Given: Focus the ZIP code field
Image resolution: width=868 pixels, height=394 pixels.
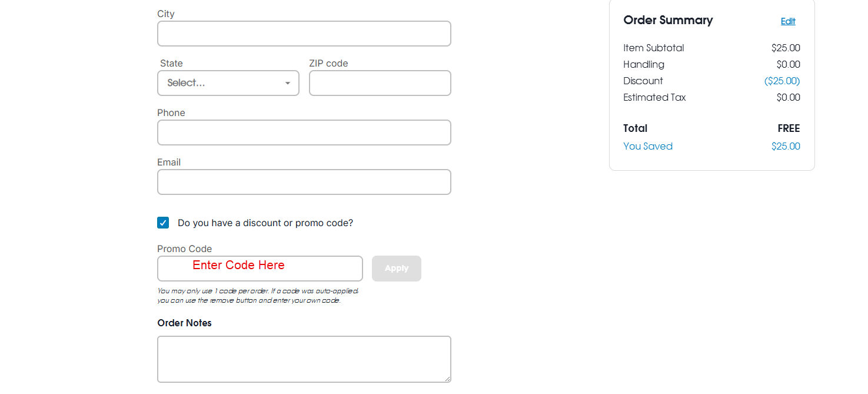Looking at the screenshot, I should coord(380,83).
